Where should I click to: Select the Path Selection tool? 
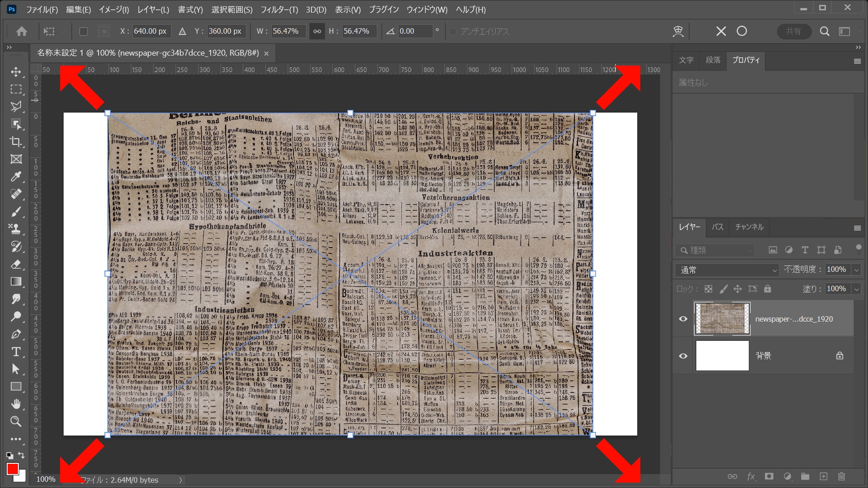coord(16,369)
